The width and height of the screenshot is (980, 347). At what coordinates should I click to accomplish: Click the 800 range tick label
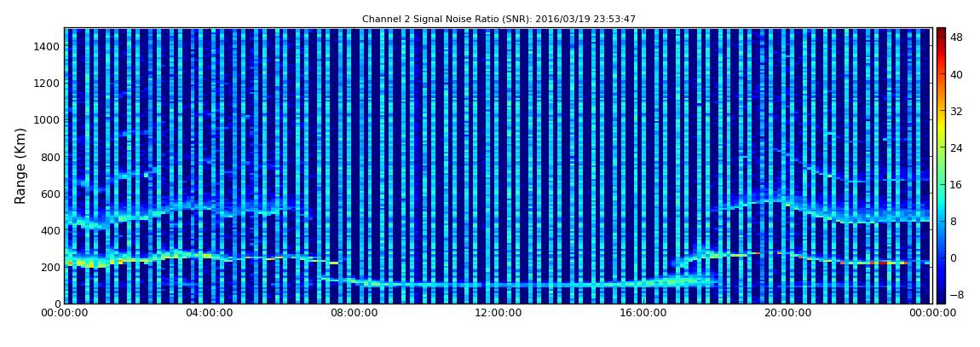click(x=50, y=157)
